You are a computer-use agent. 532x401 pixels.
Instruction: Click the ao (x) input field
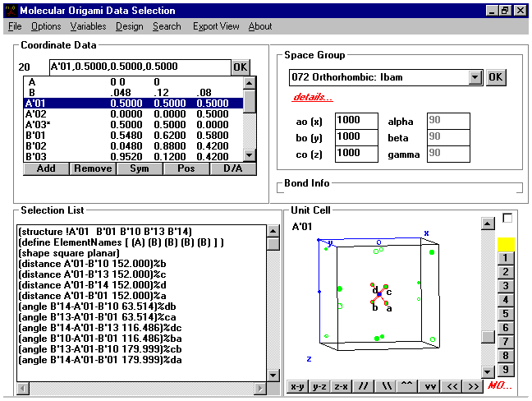coord(355,122)
